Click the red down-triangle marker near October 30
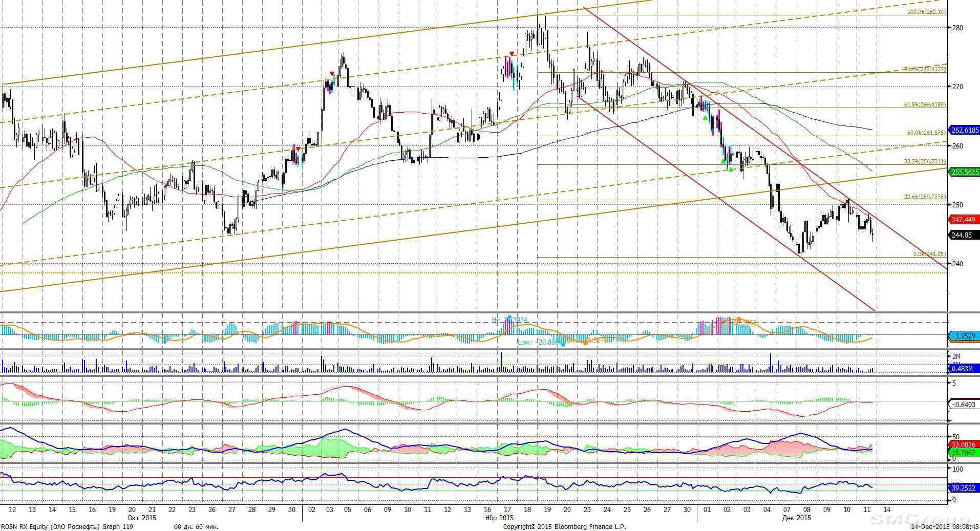Screen dimensions: 980x531 [298, 149]
